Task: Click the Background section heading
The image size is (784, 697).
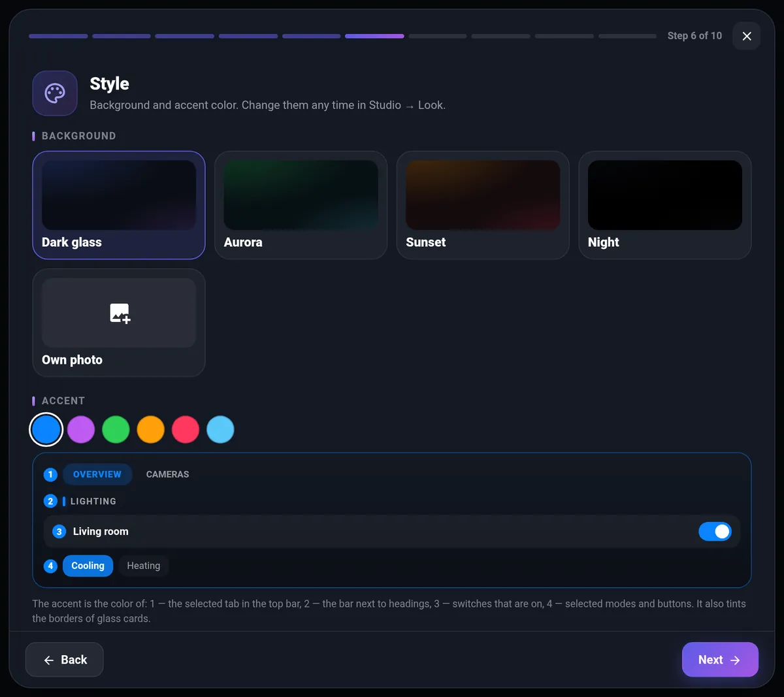Action: coord(79,136)
